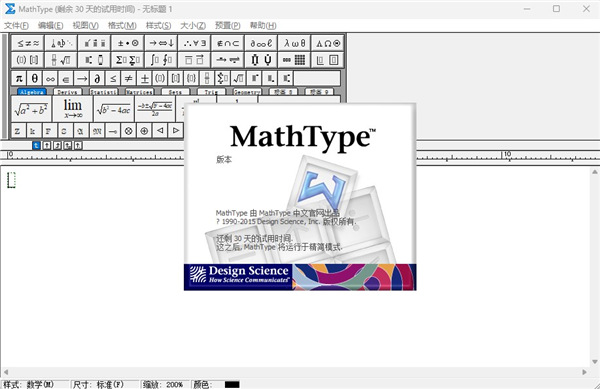The height and width of the screenshot is (389, 600).
Task: Insert the partial derivative symbol
Action: click(x=98, y=78)
